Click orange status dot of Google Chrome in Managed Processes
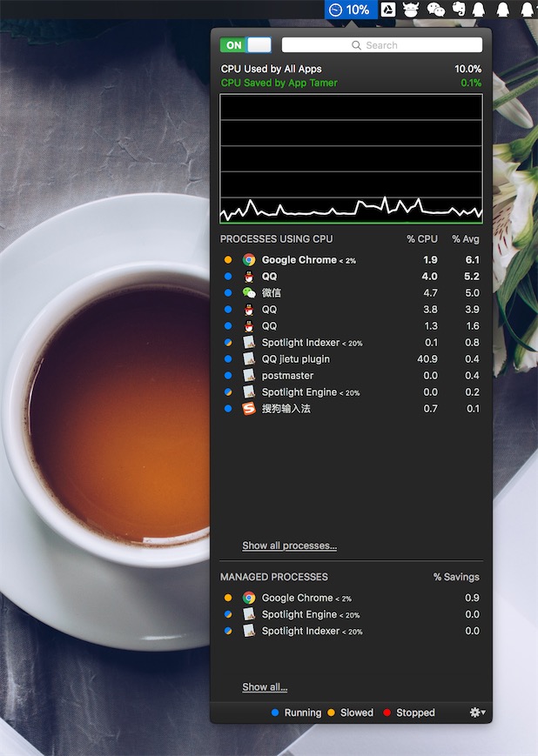The image size is (538, 756). (228, 598)
